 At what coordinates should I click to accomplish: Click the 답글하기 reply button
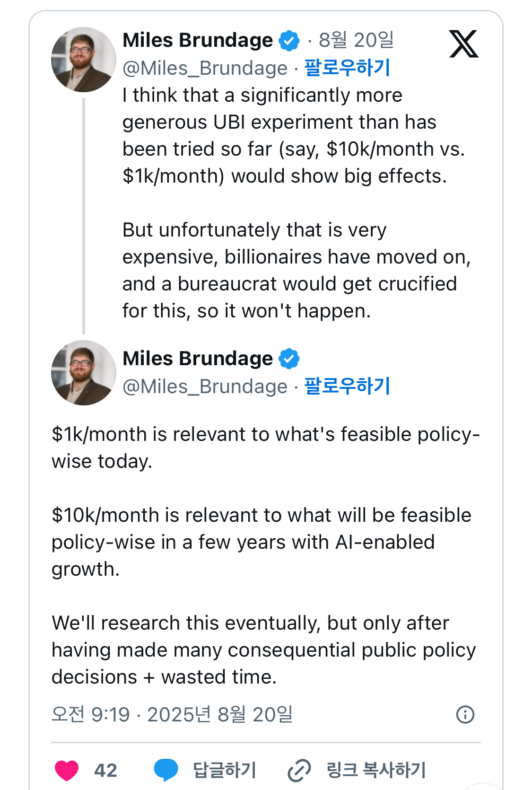[224, 770]
